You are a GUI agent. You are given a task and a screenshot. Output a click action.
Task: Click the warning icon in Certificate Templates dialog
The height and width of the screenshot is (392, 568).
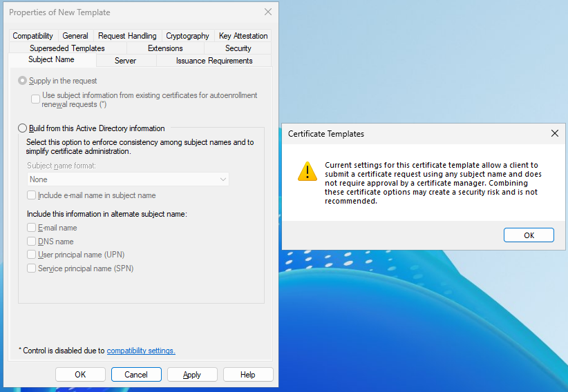point(307,171)
